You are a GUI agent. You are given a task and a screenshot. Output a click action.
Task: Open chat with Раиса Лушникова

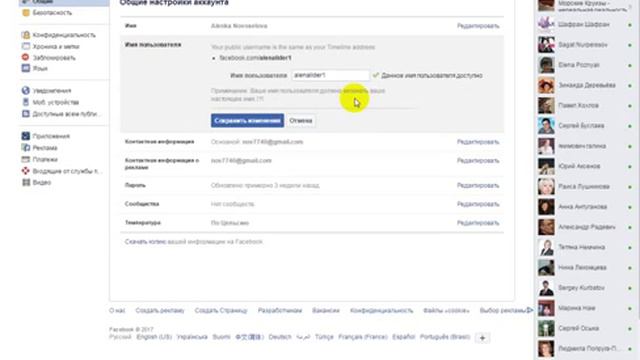coord(584,187)
